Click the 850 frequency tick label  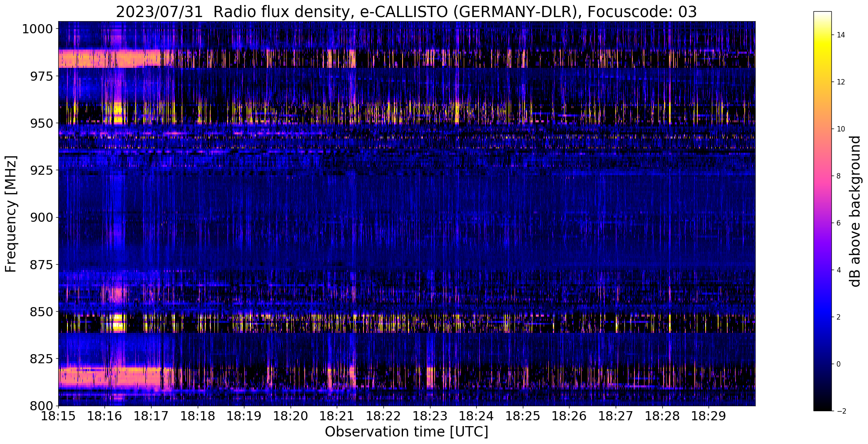42,311
